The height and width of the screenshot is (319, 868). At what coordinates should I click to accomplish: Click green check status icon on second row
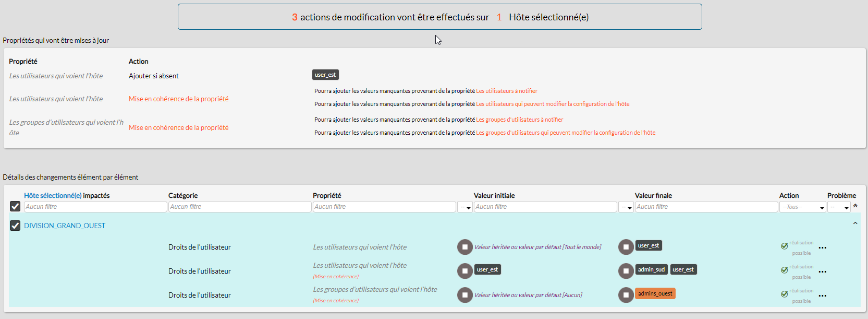coord(784,270)
